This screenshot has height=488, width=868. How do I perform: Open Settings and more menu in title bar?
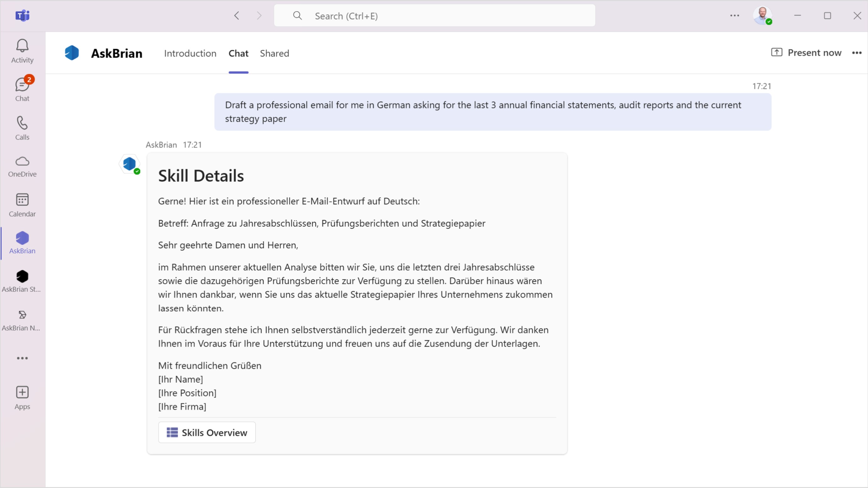tap(735, 15)
